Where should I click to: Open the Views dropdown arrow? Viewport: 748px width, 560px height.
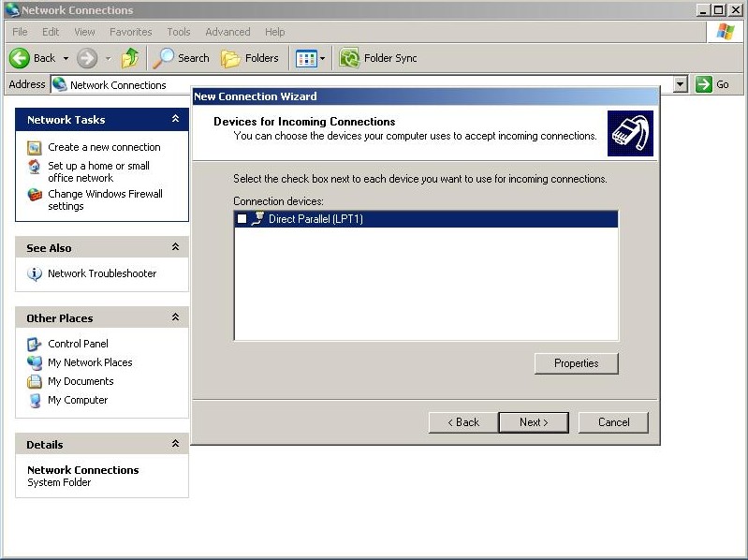coord(322,59)
